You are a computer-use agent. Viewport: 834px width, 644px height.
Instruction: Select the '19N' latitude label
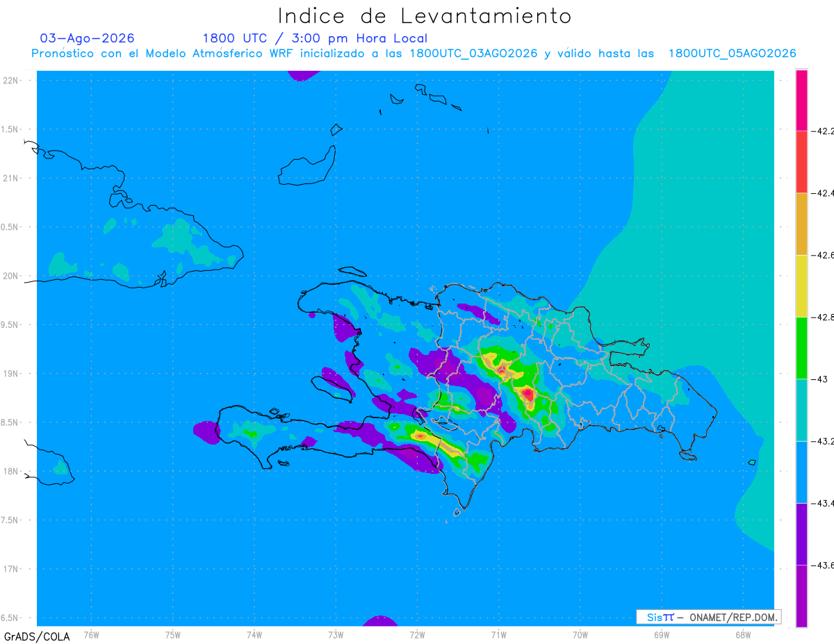tap(11, 374)
